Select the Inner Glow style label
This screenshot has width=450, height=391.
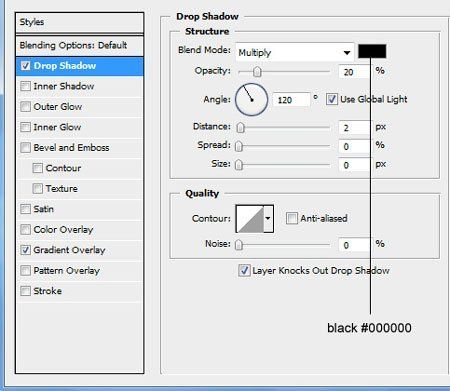(57, 127)
